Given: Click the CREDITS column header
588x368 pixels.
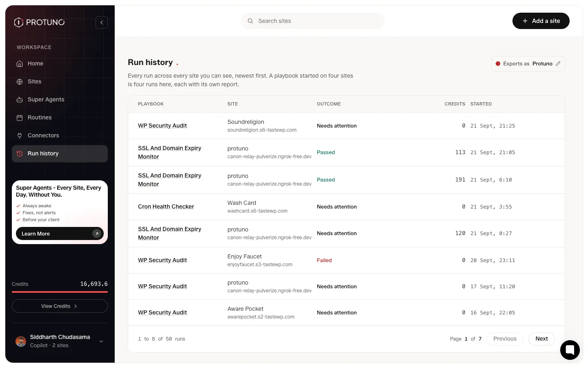Looking at the screenshot, I should [455, 104].
